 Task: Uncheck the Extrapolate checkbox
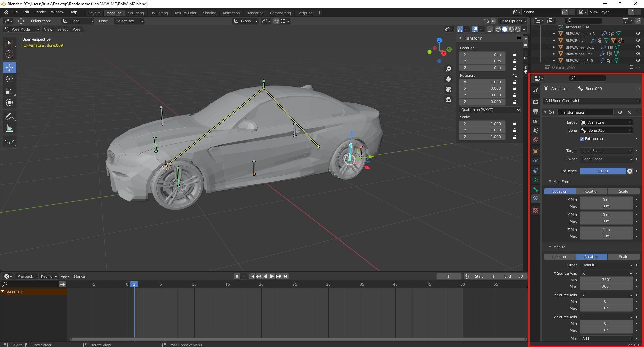(582, 139)
